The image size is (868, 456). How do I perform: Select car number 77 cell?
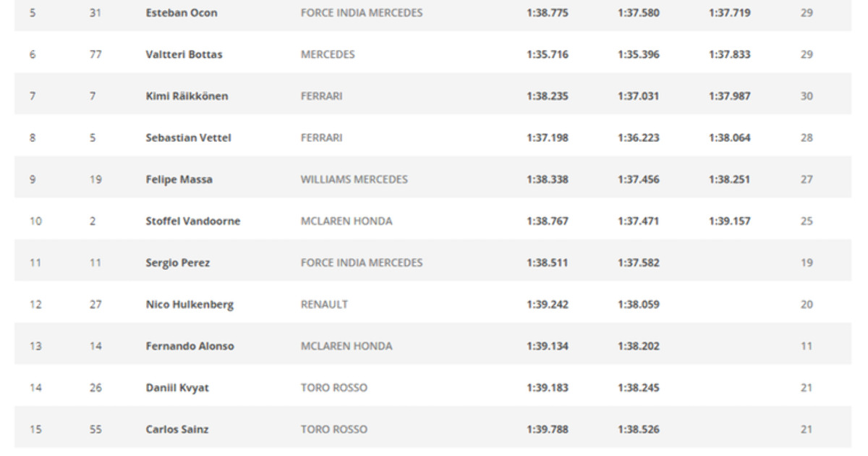[95, 54]
